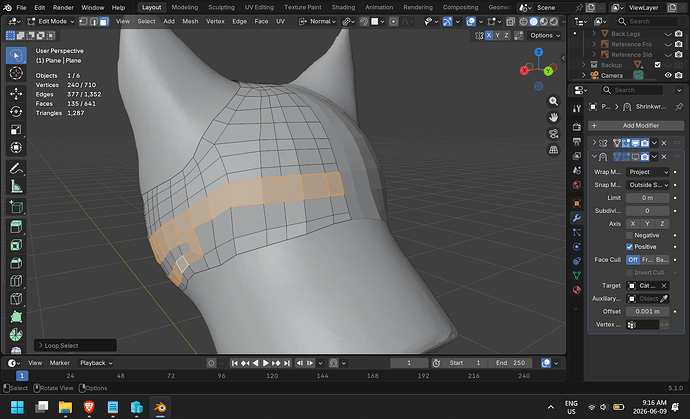This screenshot has height=419, width=690.
Task: Click the Play animation button
Action: [x=265, y=363]
